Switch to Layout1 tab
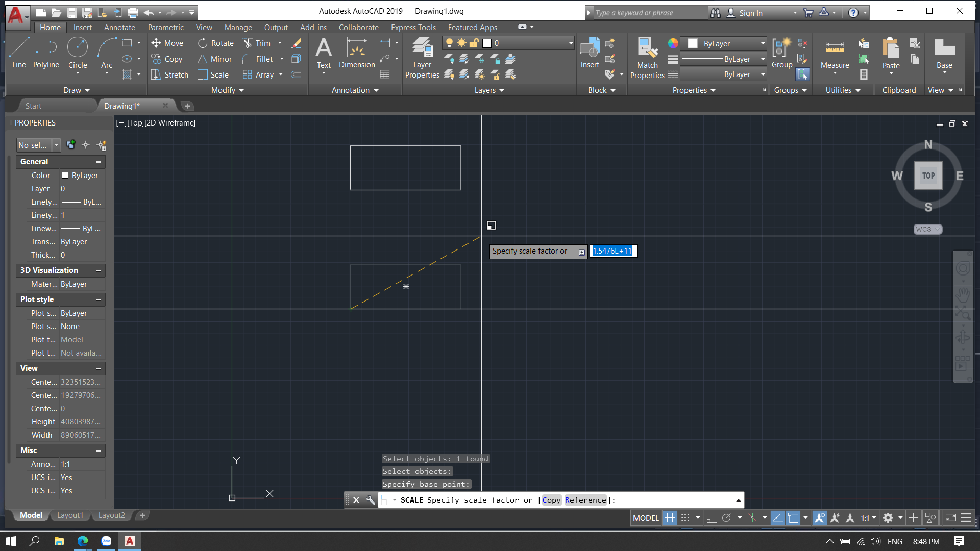 70,515
